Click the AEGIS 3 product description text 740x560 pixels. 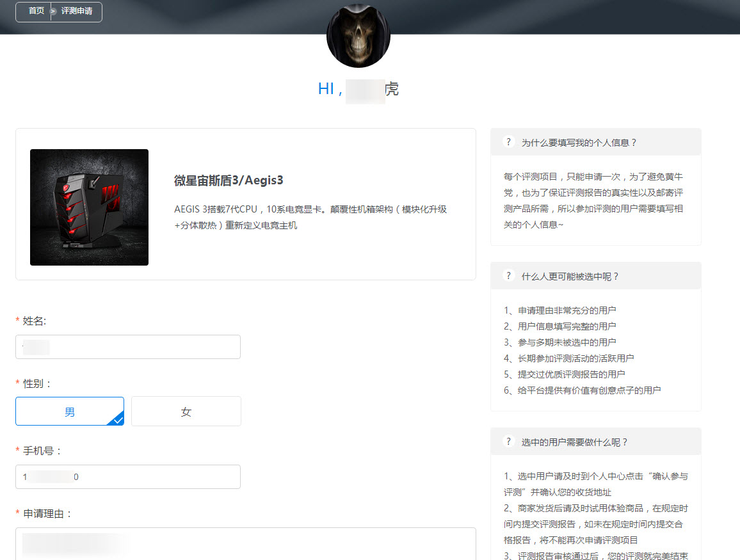(310, 209)
